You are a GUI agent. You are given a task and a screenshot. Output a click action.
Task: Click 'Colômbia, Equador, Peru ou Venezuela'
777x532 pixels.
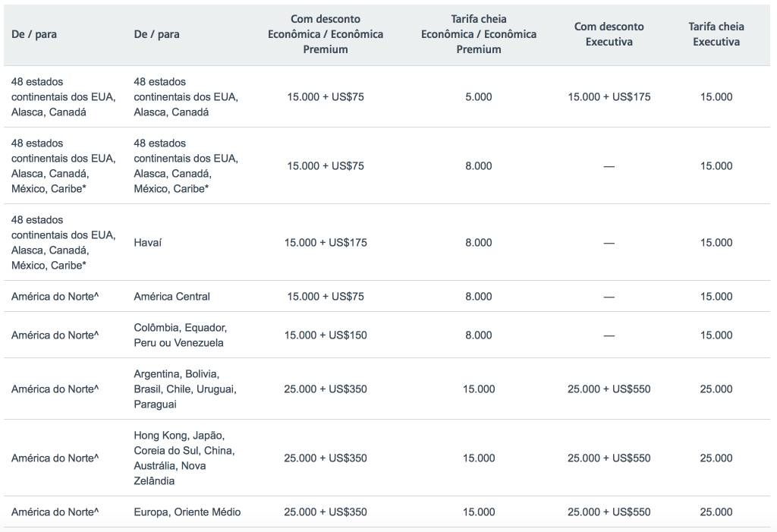point(180,335)
